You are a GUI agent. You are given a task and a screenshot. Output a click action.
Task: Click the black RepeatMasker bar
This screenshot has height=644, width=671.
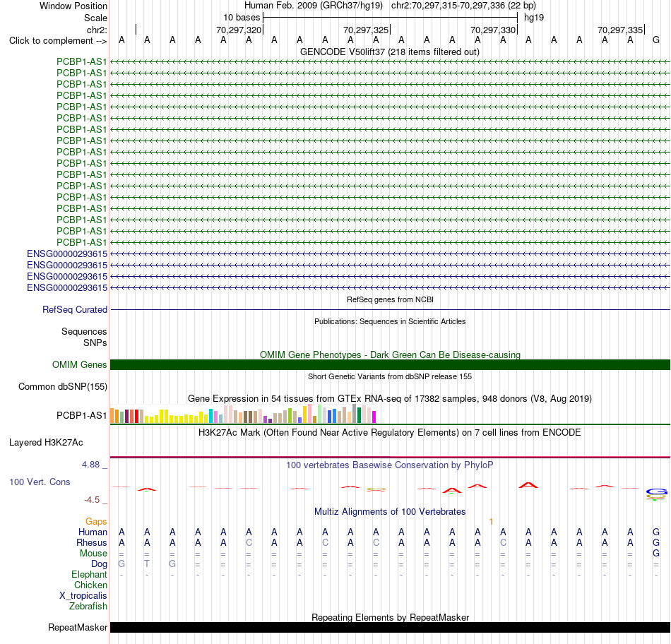coord(390,627)
